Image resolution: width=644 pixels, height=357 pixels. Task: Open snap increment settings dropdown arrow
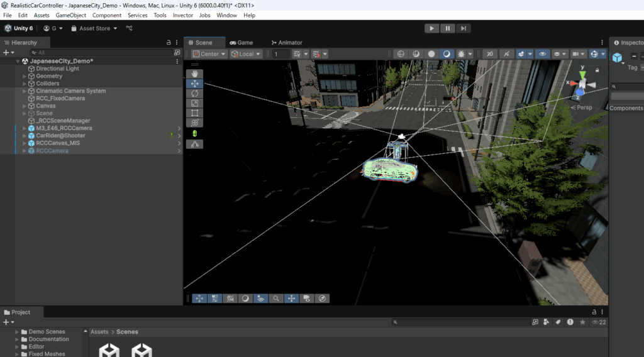pos(325,54)
